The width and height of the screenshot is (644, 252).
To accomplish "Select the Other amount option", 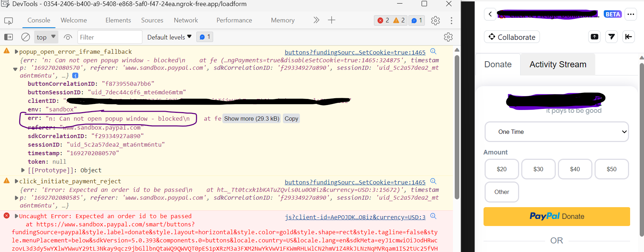I will pos(502,192).
